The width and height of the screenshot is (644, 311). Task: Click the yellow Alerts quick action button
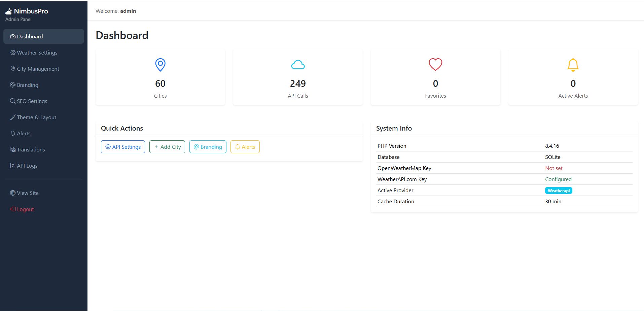(x=245, y=147)
